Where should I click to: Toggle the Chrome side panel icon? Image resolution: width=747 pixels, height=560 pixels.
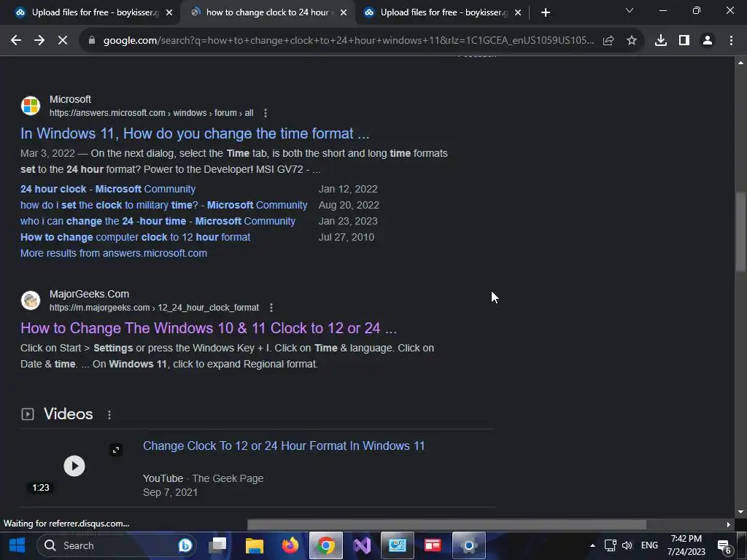[684, 41]
